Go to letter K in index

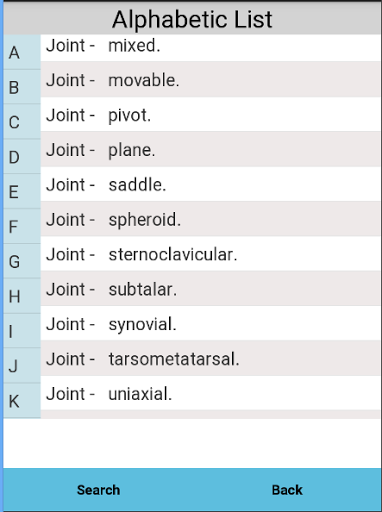coord(22,401)
